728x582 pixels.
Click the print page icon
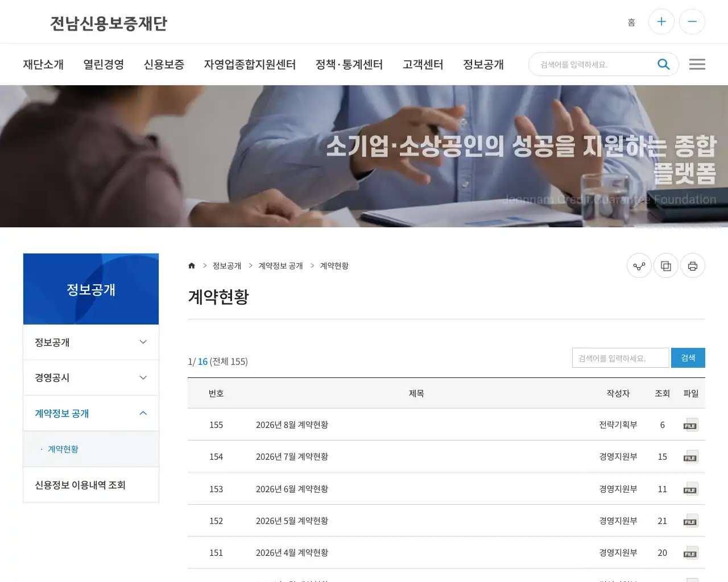693,265
